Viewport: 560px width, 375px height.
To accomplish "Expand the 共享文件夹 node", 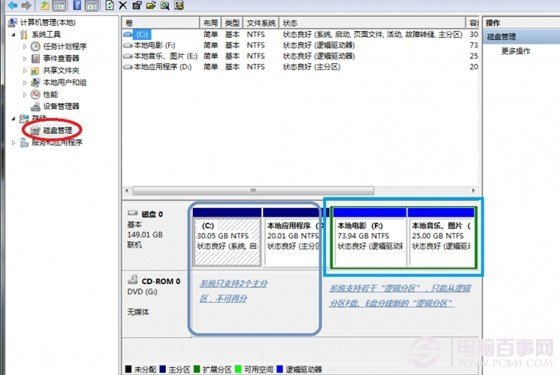I will (x=25, y=70).
